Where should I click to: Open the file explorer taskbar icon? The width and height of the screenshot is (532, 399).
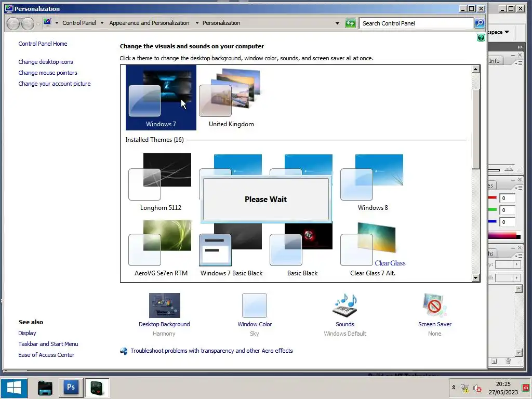[45, 388]
